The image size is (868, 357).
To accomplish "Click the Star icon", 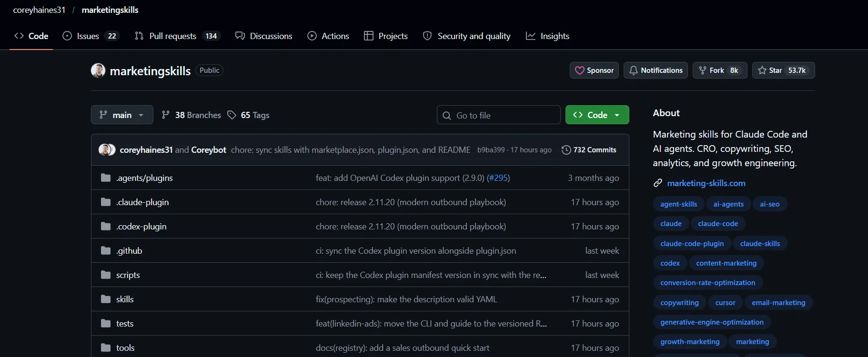I will pyautogui.click(x=762, y=70).
